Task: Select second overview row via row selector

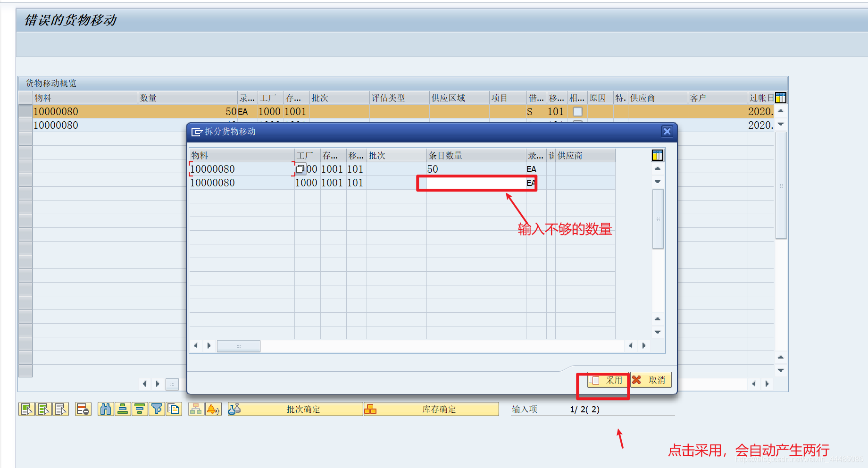Action: (x=25, y=125)
